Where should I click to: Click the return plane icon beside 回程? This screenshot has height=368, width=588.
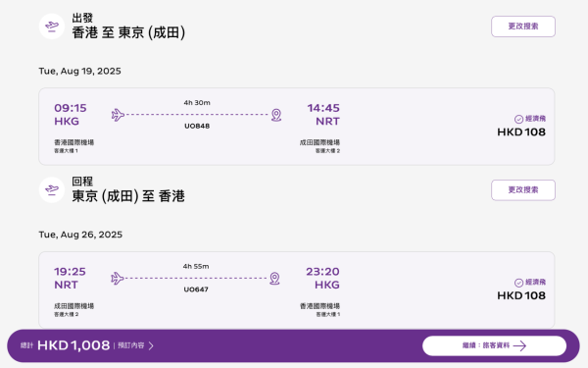point(52,190)
